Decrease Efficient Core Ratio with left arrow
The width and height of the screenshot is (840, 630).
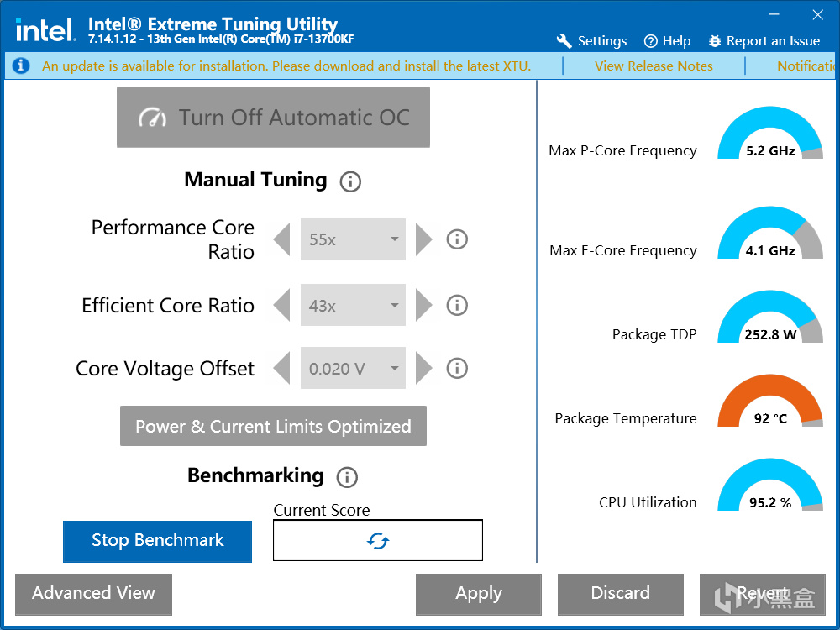click(x=282, y=305)
